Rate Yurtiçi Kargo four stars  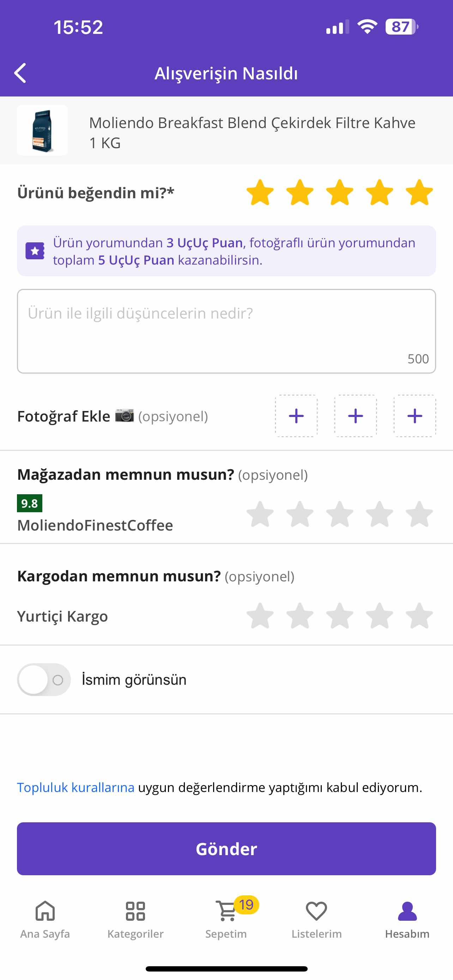tap(379, 616)
